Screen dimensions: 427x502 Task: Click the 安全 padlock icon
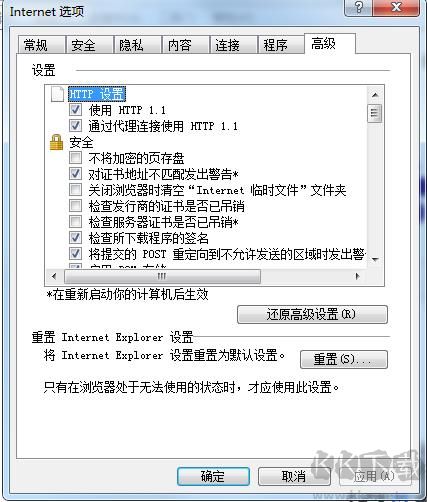56,142
